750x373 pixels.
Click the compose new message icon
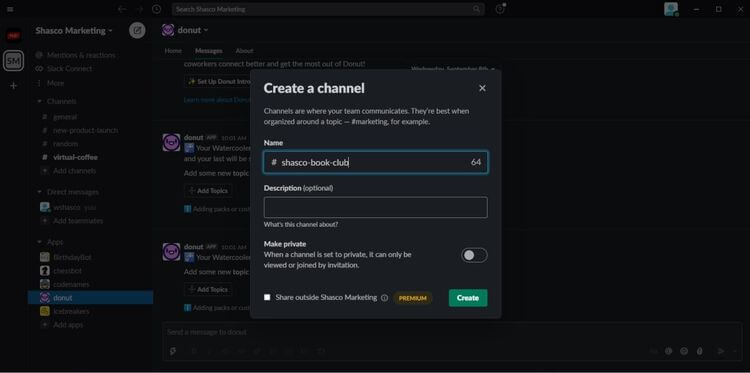tap(137, 31)
